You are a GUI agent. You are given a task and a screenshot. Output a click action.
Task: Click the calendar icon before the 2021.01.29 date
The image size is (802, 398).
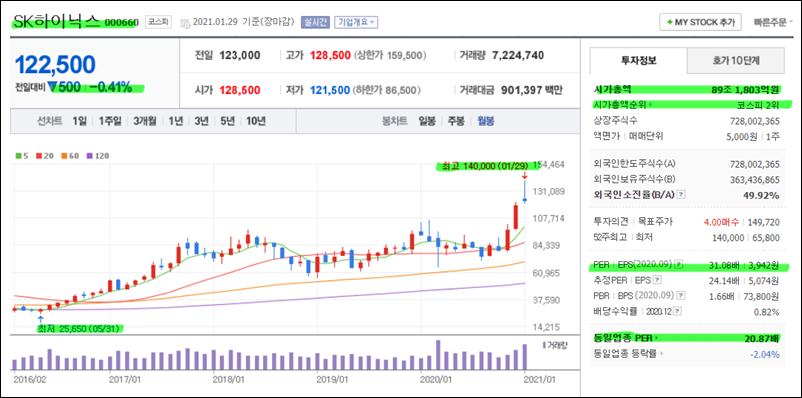click(185, 23)
